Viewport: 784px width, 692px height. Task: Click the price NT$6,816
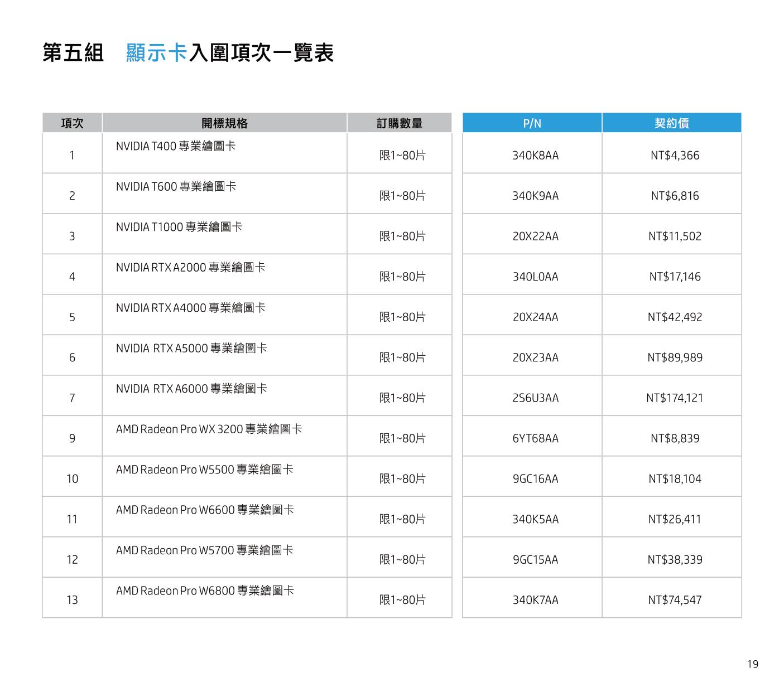(675, 196)
